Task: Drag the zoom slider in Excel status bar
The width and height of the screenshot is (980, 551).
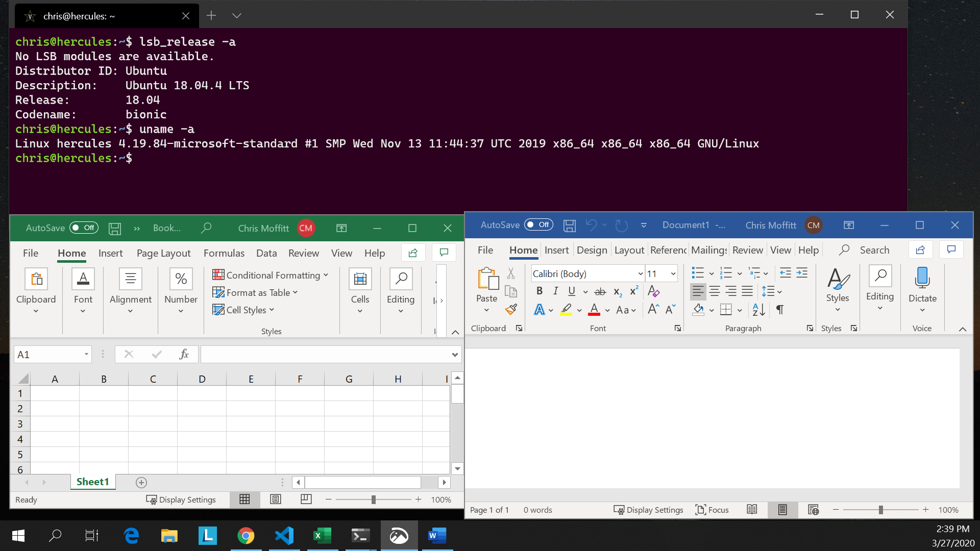Action: tap(374, 499)
